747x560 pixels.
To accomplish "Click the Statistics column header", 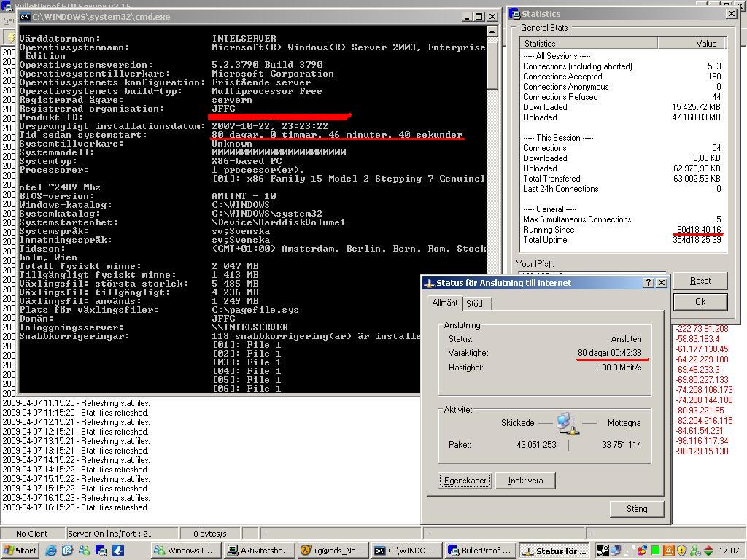I will click(589, 43).
